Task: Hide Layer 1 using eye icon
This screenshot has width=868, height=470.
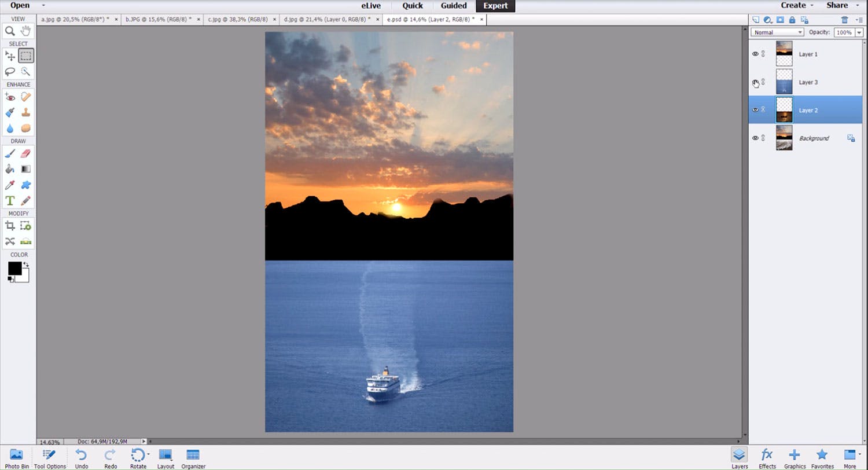Action: point(755,54)
